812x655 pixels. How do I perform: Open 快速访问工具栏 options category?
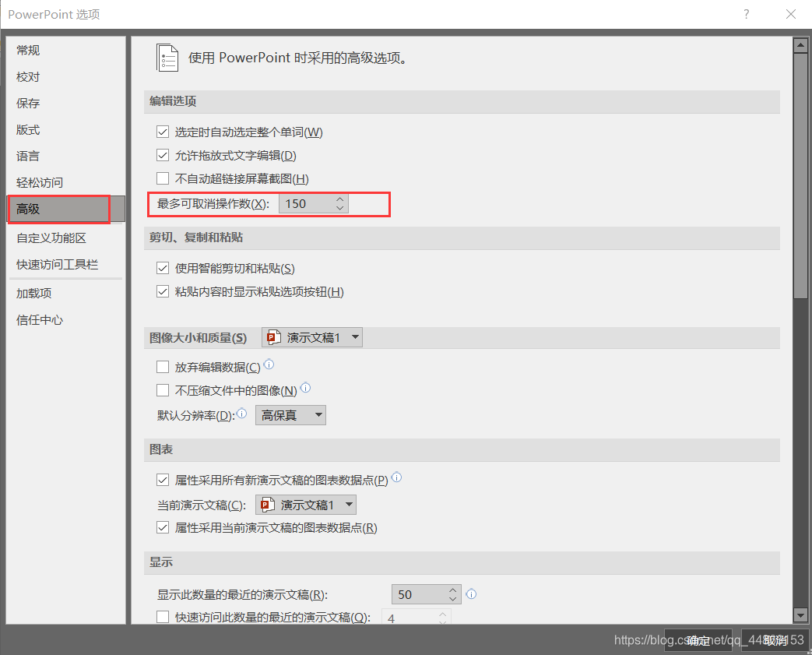point(65,264)
